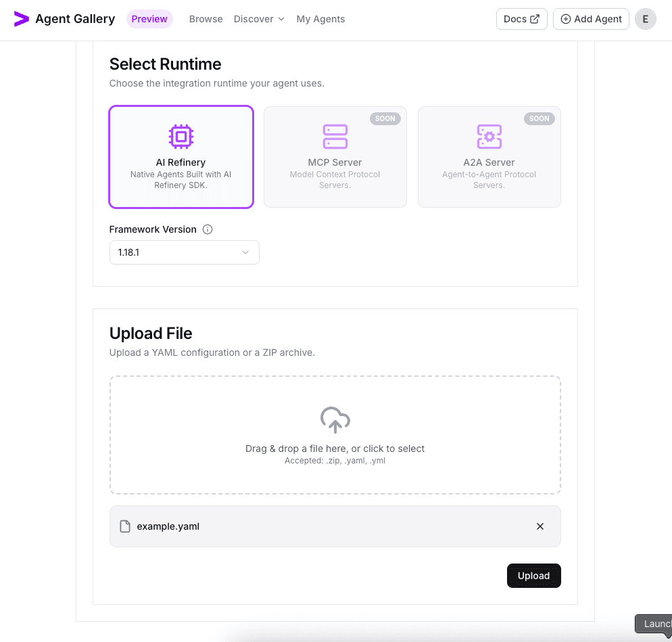Click the Accenture logo icon

22,19
